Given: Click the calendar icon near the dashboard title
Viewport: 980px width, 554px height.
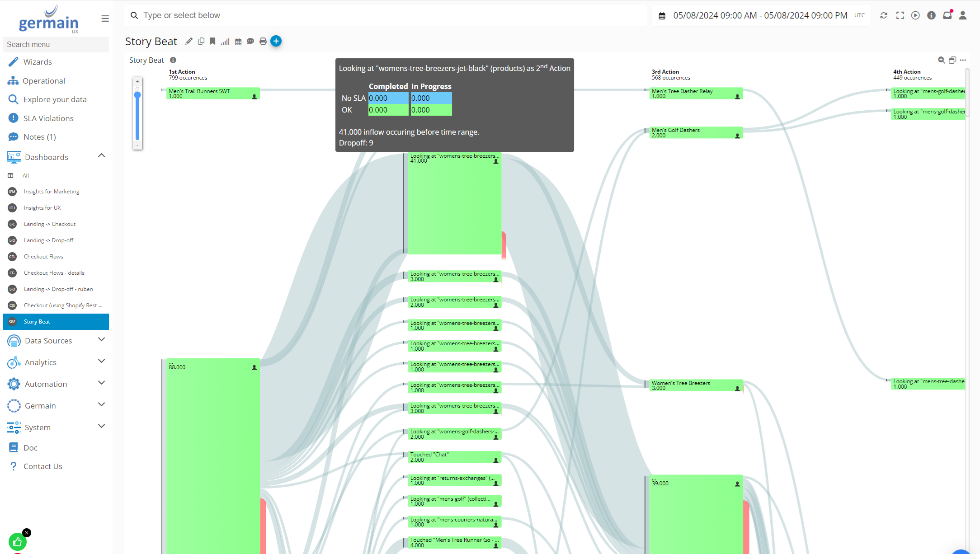Looking at the screenshot, I should tap(238, 41).
